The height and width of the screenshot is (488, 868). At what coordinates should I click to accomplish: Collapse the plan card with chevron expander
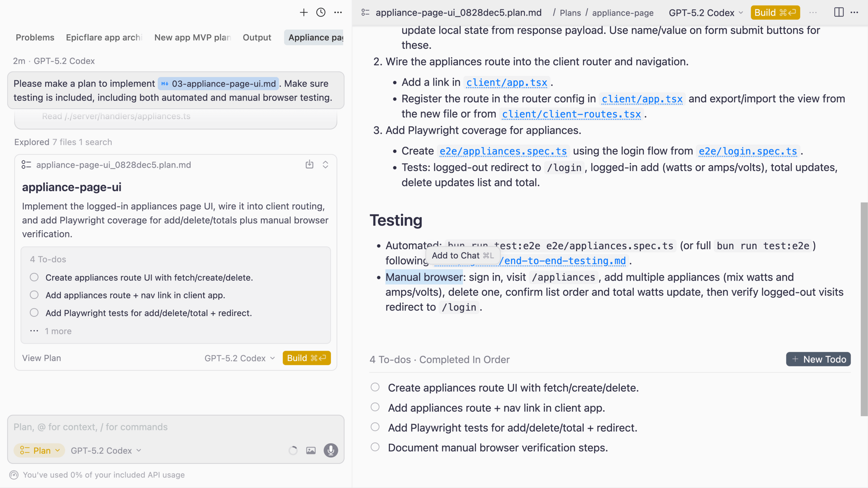(325, 164)
